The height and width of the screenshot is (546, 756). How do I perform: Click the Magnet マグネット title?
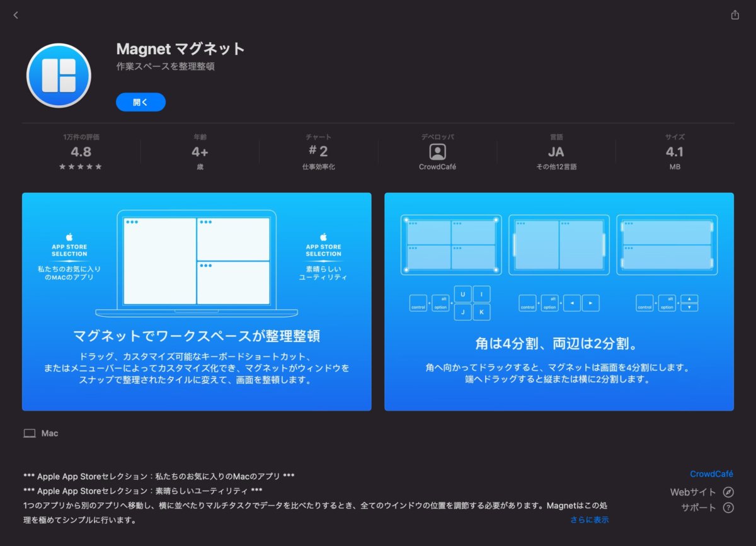pyautogui.click(x=180, y=48)
